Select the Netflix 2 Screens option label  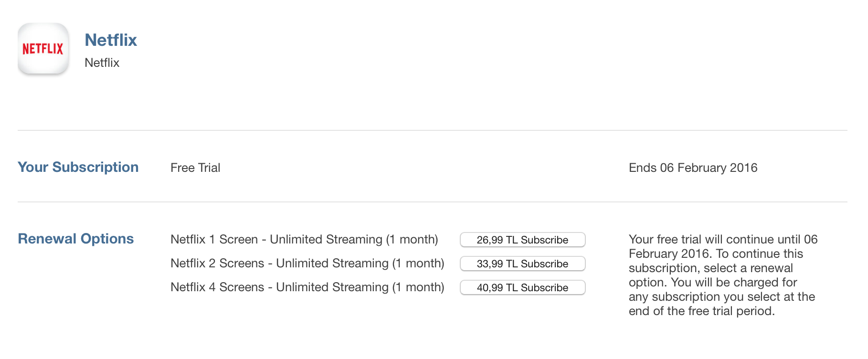coord(307,263)
